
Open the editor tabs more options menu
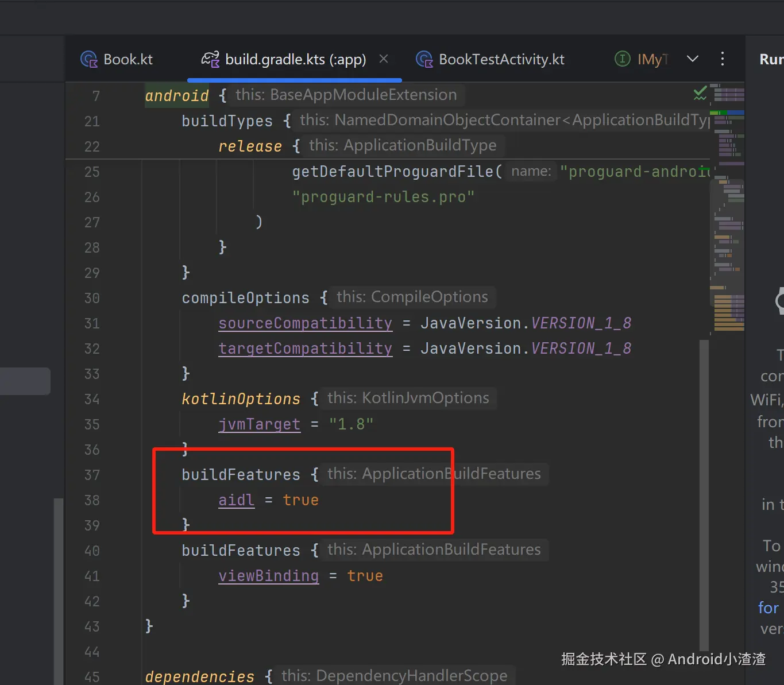(x=723, y=59)
